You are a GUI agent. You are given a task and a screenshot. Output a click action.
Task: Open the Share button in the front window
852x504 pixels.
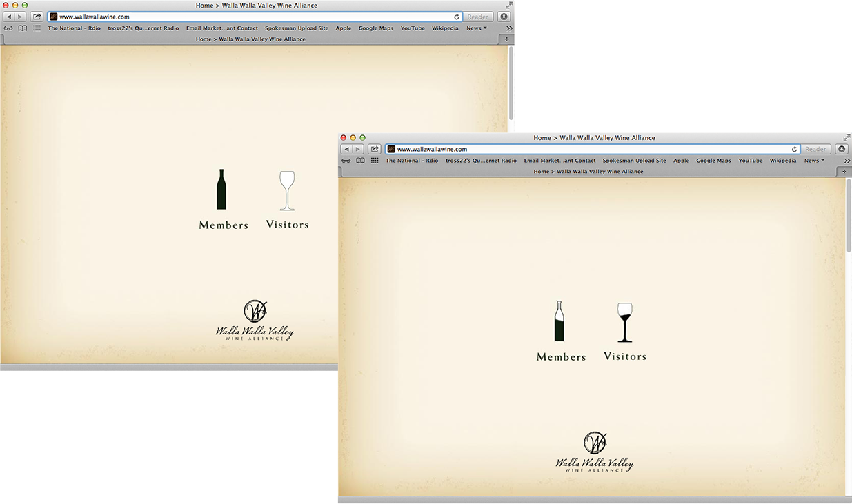[x=375, y=149]
